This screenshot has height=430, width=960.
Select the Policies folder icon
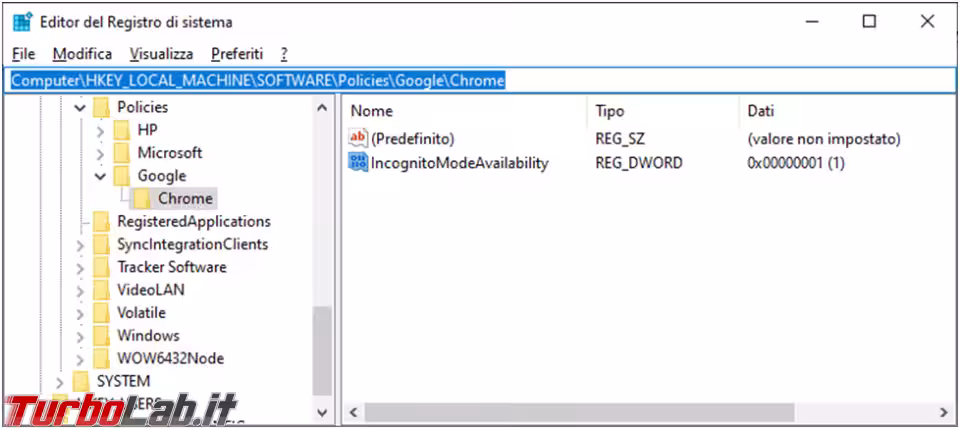pyautogui.click(x=101, y=107)
